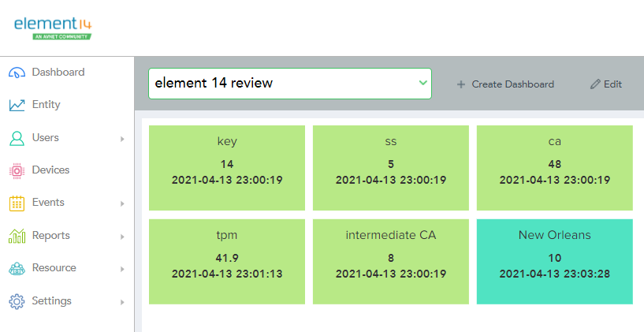Click the Dashboard gauge icon
Screen dimensions: 644x332
click(17, 73)
